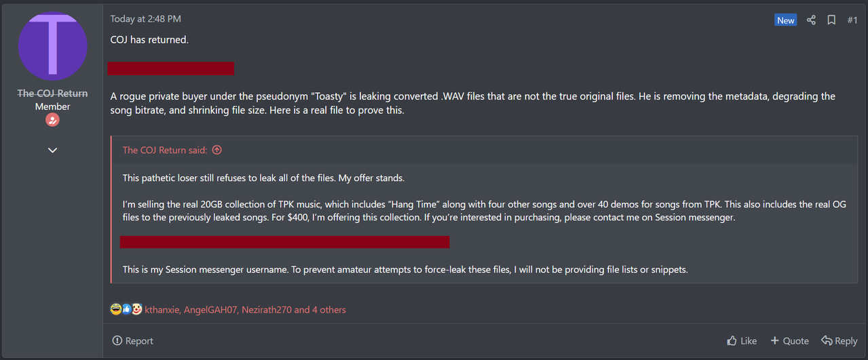Image resolution: width=868 pixels, height=360 pixels.
Task: View AngelGAH07 in the reactions list
Action: coord(211,309)
